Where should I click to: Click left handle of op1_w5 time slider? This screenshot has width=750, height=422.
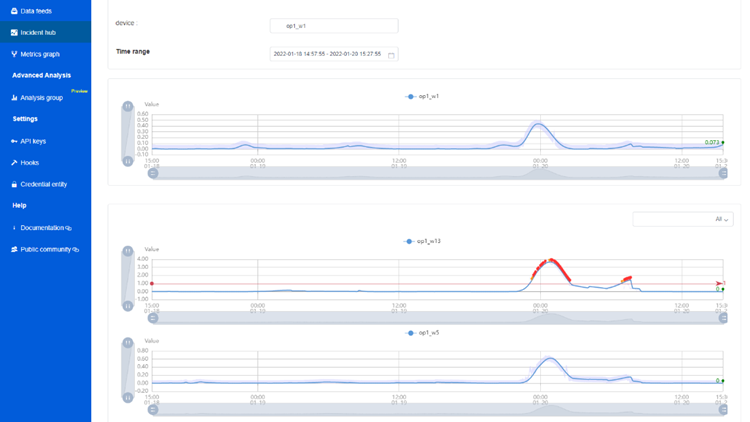click(x=153, y=410)
